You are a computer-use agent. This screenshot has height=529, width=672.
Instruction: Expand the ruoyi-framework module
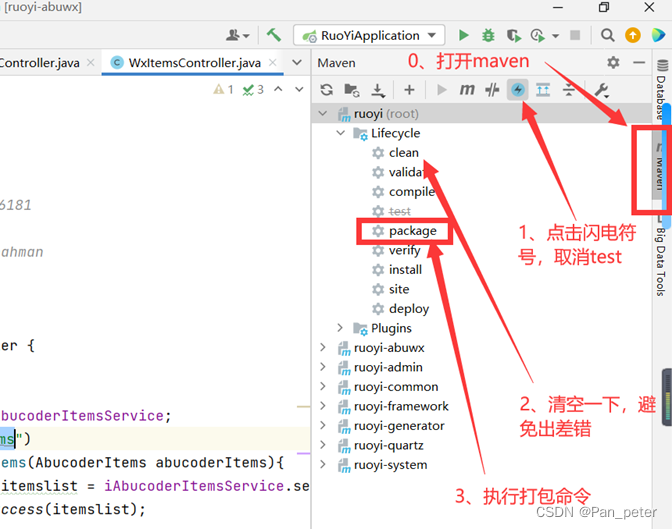tap(323, 406)
